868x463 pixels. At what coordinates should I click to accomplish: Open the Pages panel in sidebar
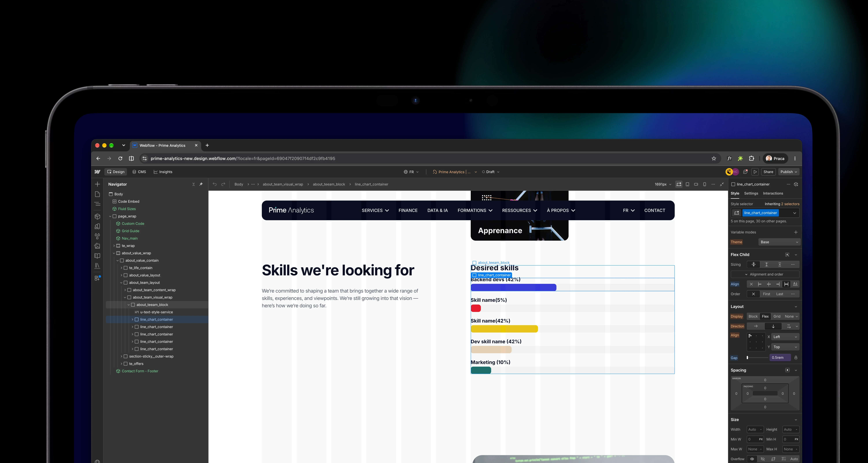click(x=97, y=194)
